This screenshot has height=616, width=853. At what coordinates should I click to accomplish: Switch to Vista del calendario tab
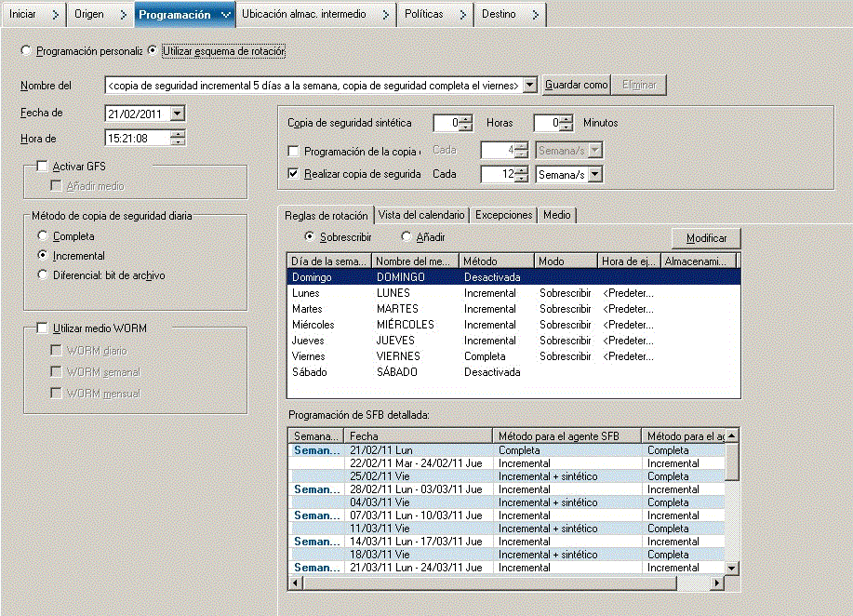420,214
